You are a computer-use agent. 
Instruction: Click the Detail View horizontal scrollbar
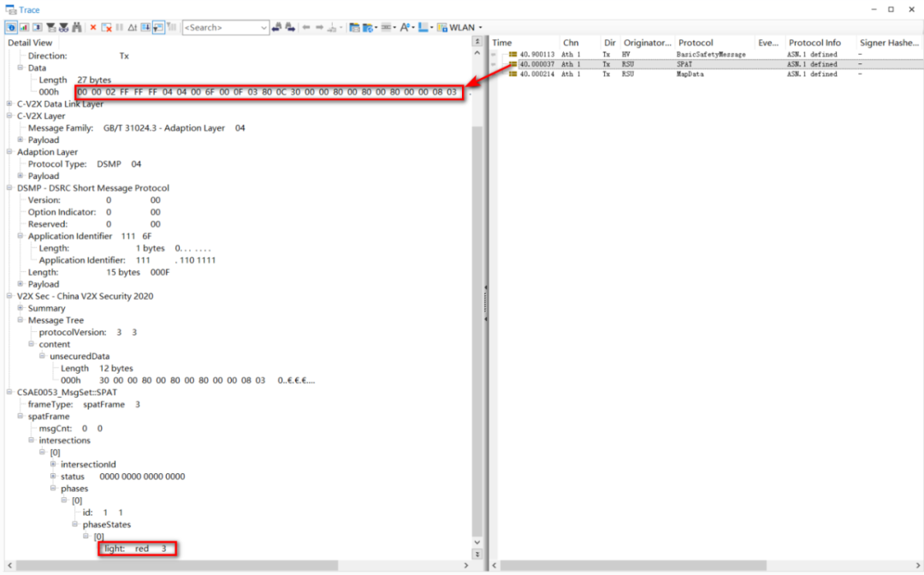(238, 565)
